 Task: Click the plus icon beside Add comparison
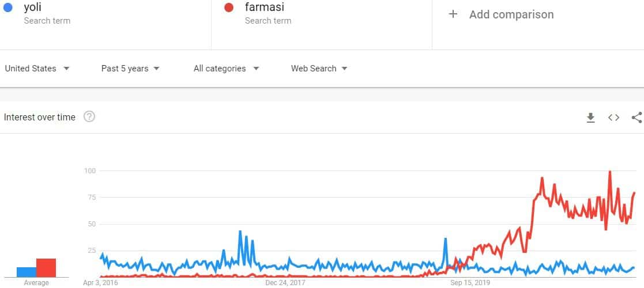tap(453, 14)
